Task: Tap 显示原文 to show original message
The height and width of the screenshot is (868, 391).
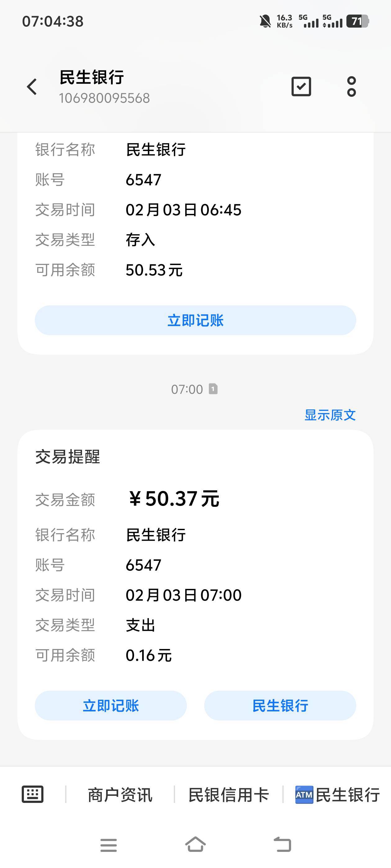Action: point(330,415)
